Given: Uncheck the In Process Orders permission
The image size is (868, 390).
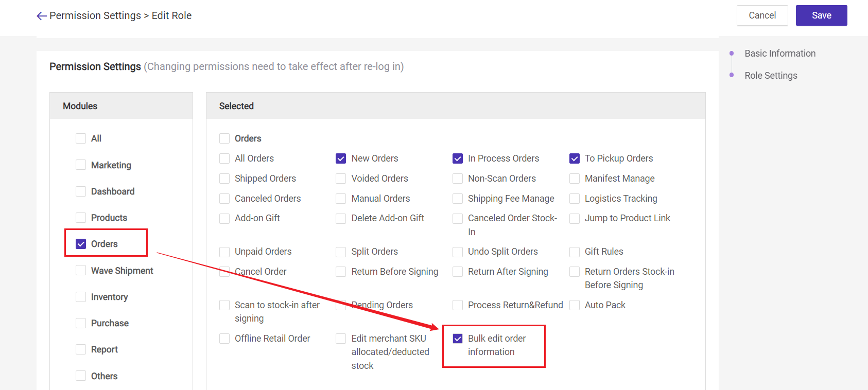Looking at the screenshot, I should tap(458, 158).
